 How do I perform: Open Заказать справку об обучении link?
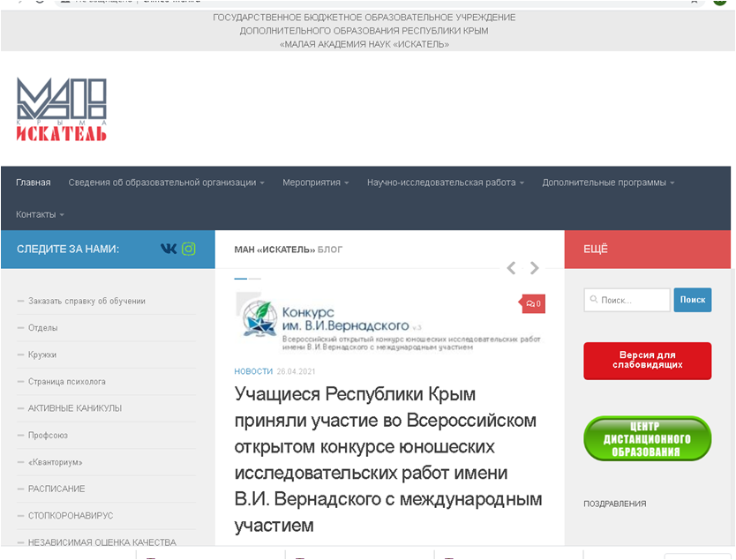86,301
